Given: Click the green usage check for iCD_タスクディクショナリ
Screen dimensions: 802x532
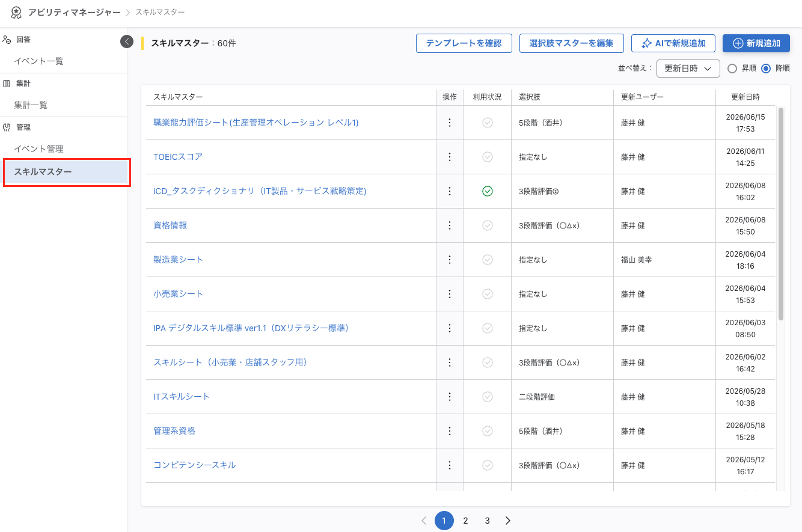Looking at the screenshot, I should [488, 191].
